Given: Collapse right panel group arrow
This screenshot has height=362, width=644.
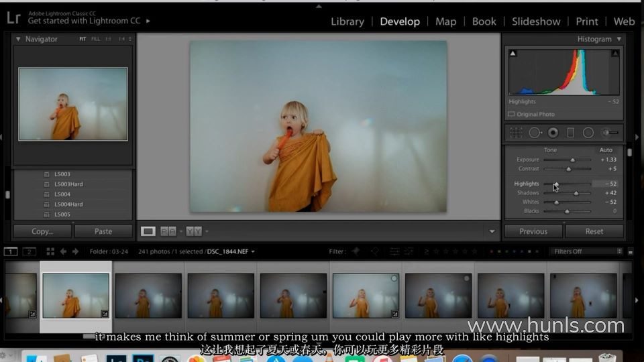Looking at the screenshot, I should 637,137.
